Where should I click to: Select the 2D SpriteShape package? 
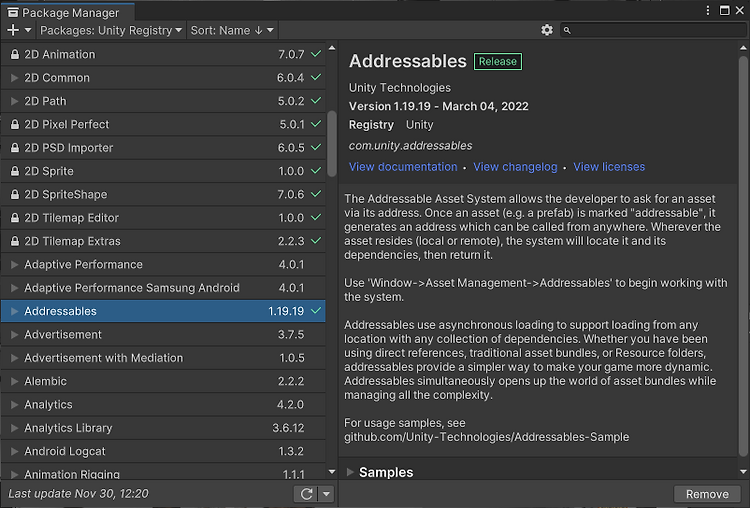point(163,194)
